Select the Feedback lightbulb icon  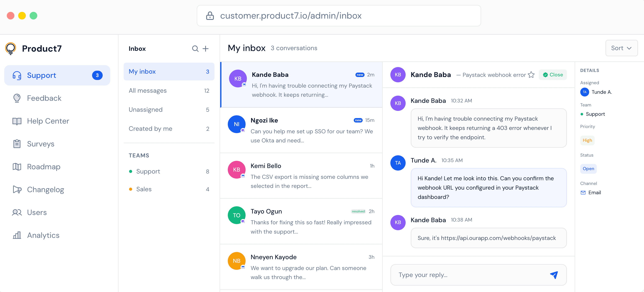(x=17, y=98)
